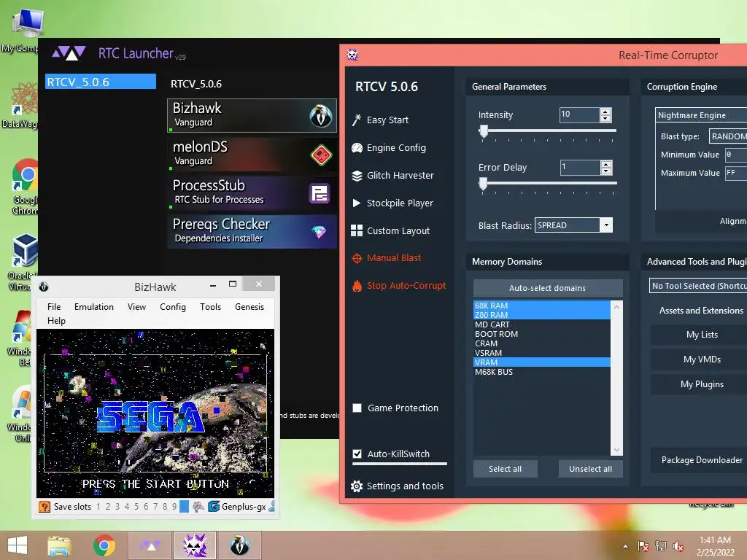This screenshot has height=560, width=747.
Task: Click BizHawk window title icon
Action: pyautogui.click(x=44, y=287)
